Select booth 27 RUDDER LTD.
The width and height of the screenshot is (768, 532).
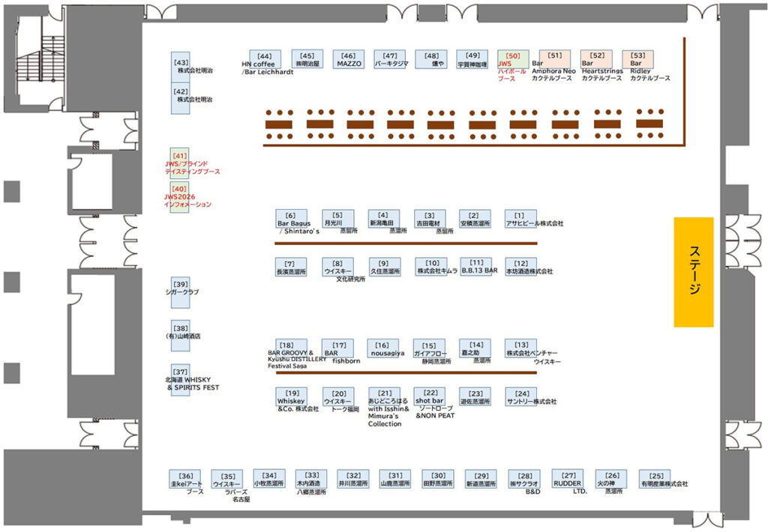(568, 480)
